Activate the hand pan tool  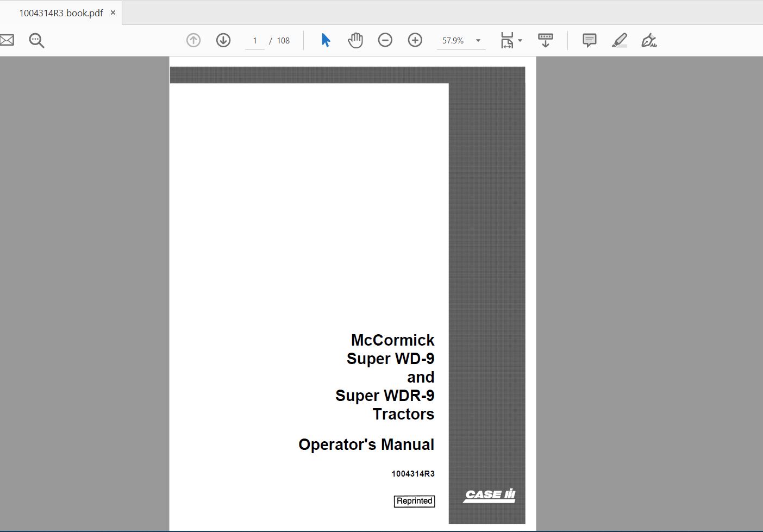pyautogui.click(x=355, y=40)
